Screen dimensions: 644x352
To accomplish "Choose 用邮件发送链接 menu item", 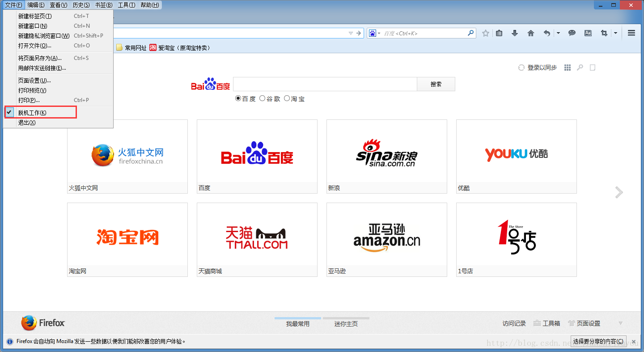I will 58,68.
